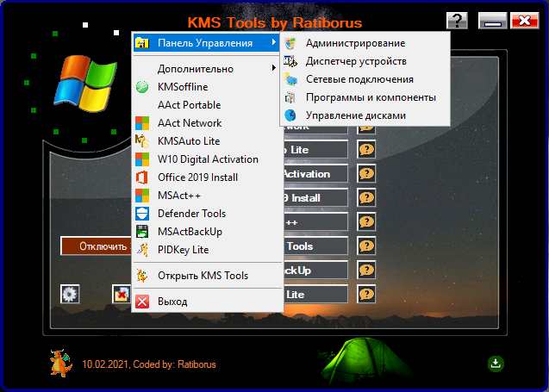This screenshot has height=392, width=549.
Task: Click the download icon at bottom right
Action: click(x=496, y=363)
